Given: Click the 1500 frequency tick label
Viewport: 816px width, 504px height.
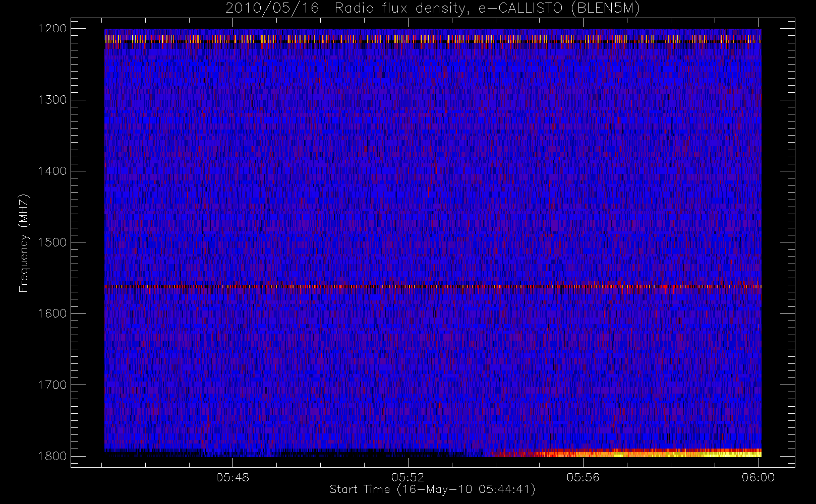Looking at the screenshot, I should (53, 242).
